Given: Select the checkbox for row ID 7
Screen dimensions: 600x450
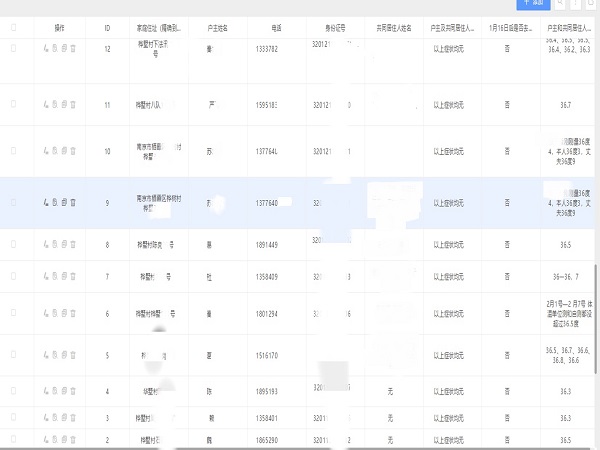Looking at the screenshot, I should (13, 274).
